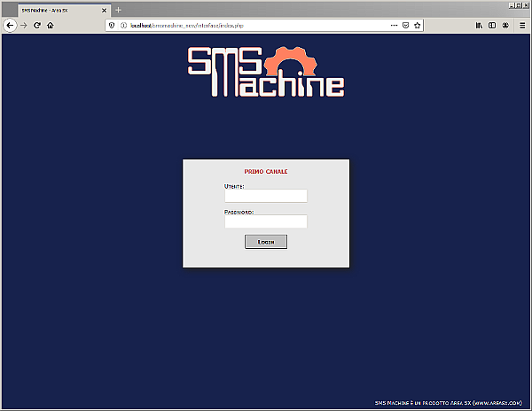The height and width of the screenshot is (411, 532).
Task: Click the Area SX footer credit text
Action: click(448, 403)
